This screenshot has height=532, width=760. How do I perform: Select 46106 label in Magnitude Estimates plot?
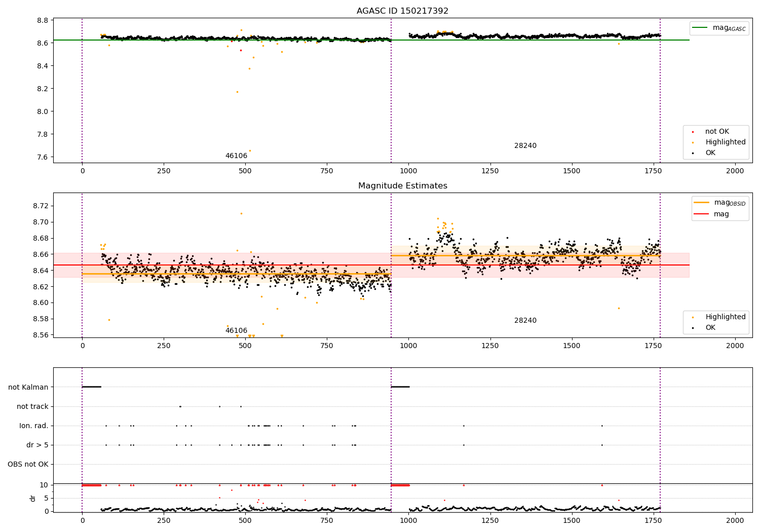pos(236,331)
